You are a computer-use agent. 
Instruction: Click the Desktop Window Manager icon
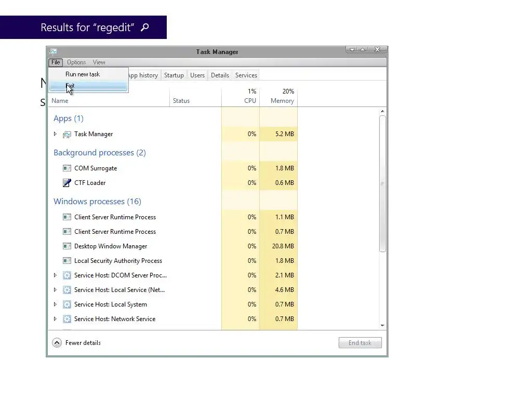click(67, 246)
